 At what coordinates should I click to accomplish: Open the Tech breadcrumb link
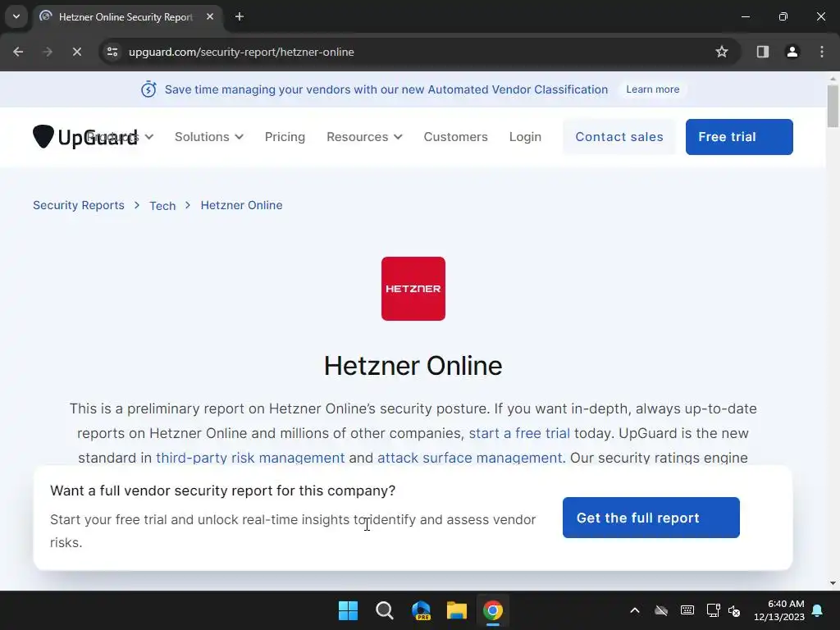(x=162, y=206)
